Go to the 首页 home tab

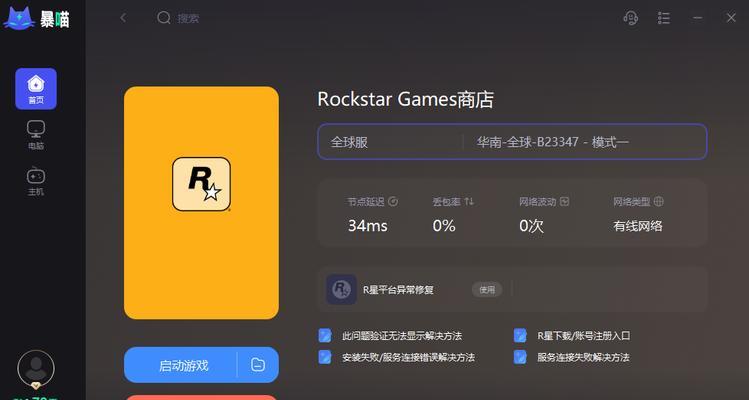(36, 89)
